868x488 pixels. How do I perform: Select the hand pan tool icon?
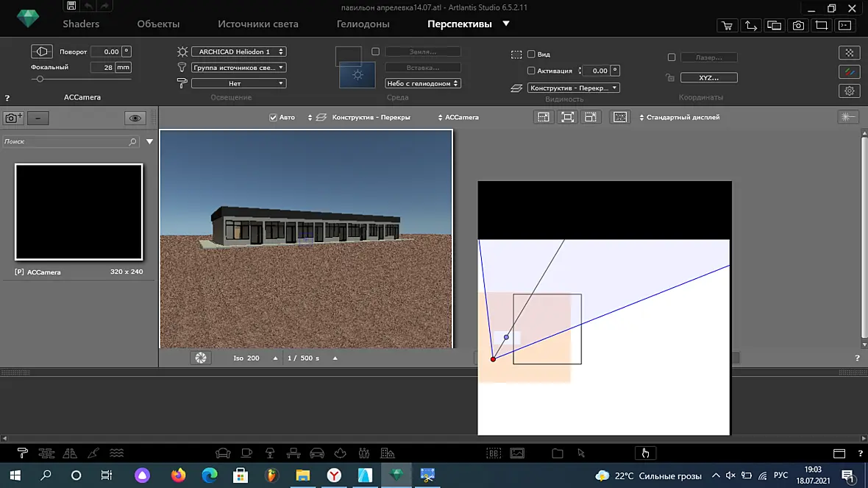(645, 453)
